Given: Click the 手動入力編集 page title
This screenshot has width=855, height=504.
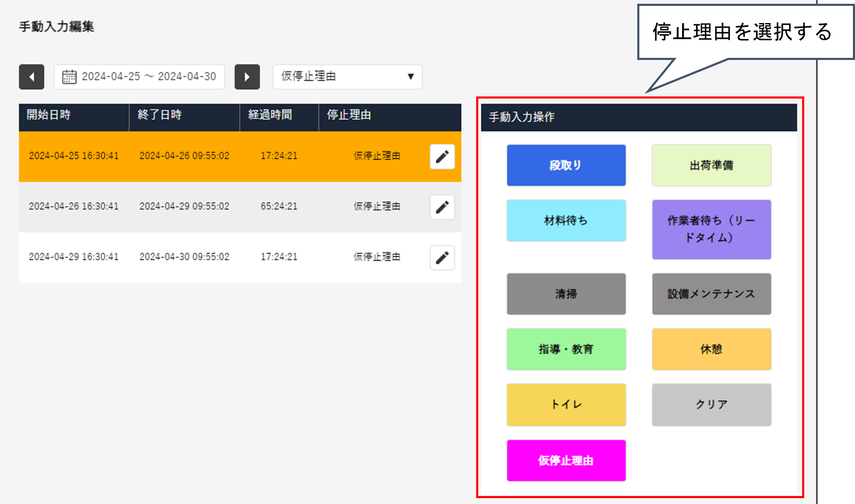Looking at the screenshot, I should pyautogui.click(x=57, y=27).
